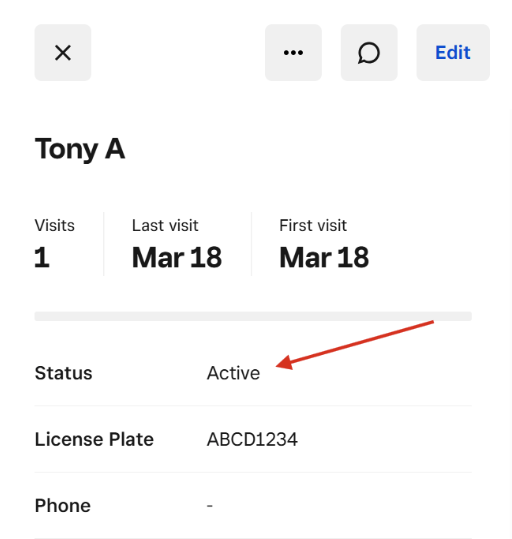The image size is (512, 539).
Task: Select the empty phone value dash
Action: [x=210, y=506]
